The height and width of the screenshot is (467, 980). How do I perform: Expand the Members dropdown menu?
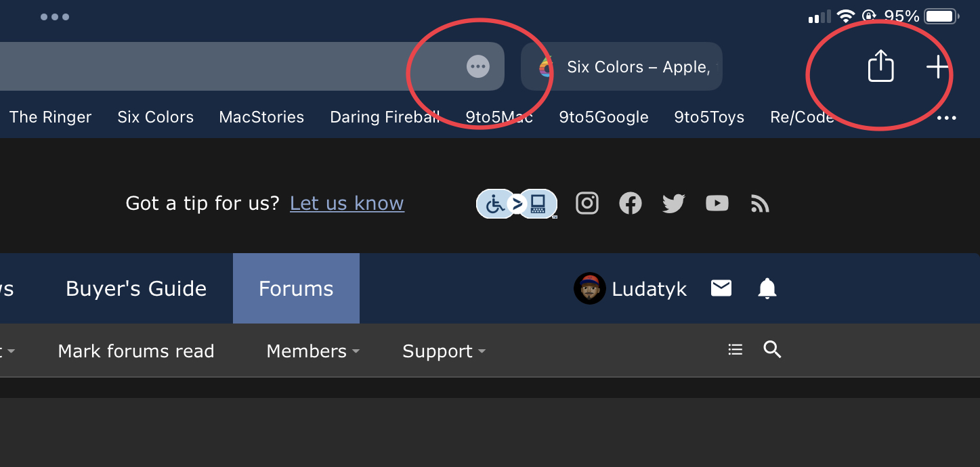[x=312, y=351]
